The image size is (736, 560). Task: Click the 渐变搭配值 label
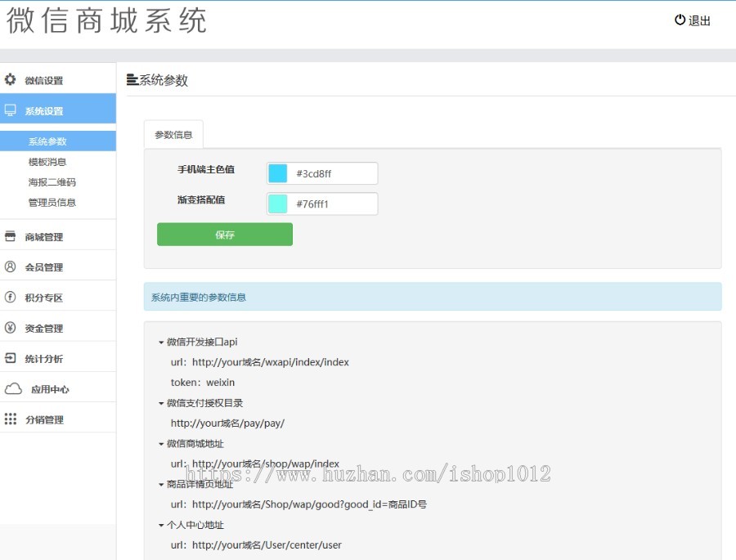point(201,199)
